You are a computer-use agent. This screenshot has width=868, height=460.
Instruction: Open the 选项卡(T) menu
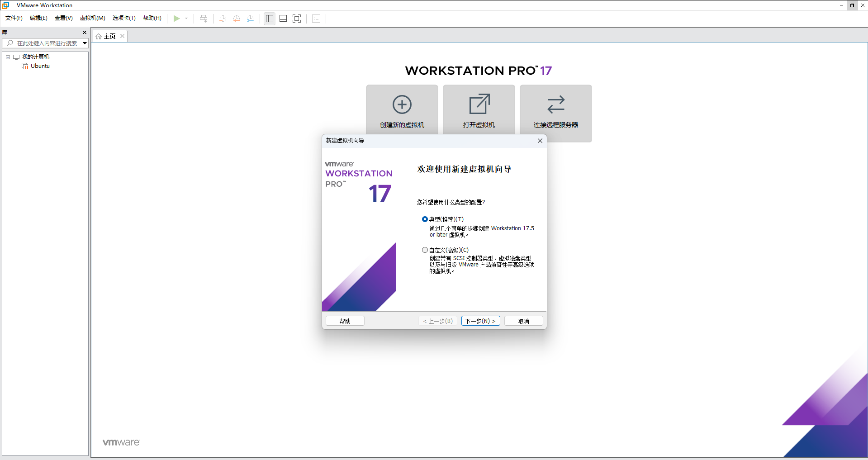pos(124,18)
